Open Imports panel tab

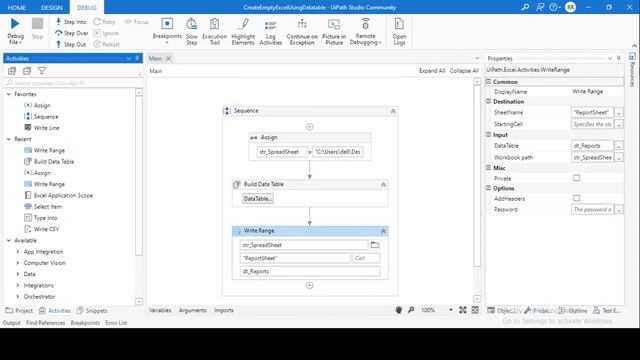click(x=224, y=310)
